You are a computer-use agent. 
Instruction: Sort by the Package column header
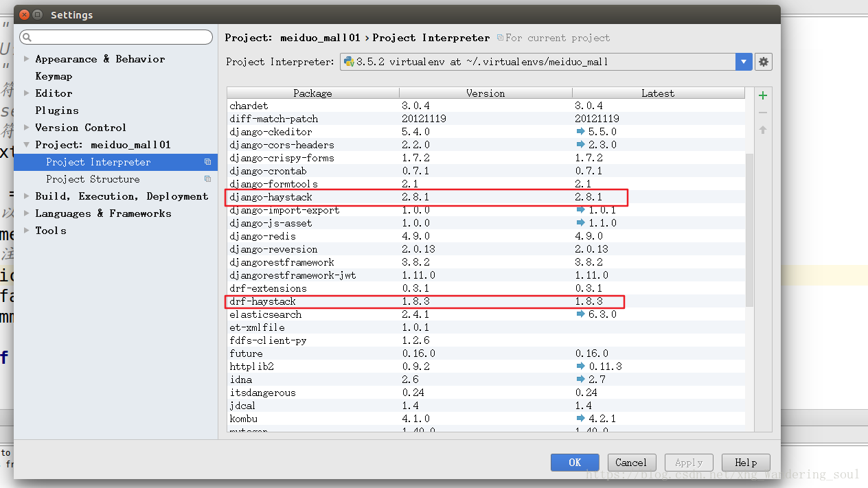[x=313, y=93]
